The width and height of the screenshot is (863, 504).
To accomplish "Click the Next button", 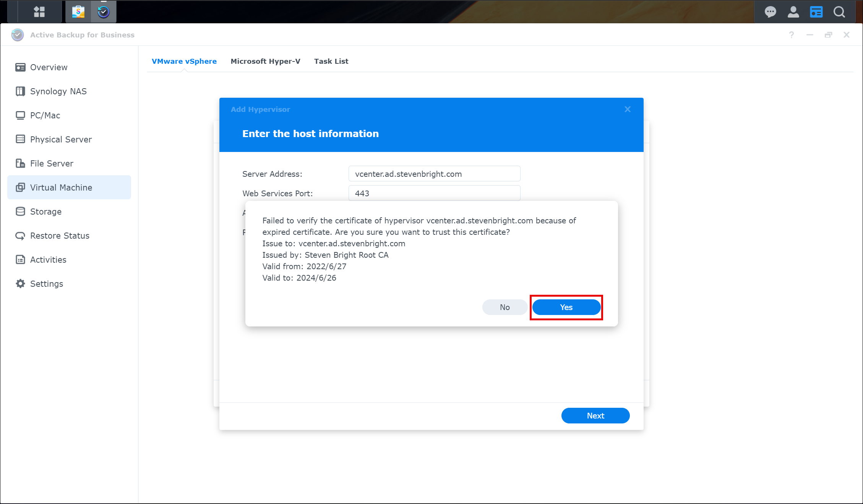I will (x=595, y=416).
